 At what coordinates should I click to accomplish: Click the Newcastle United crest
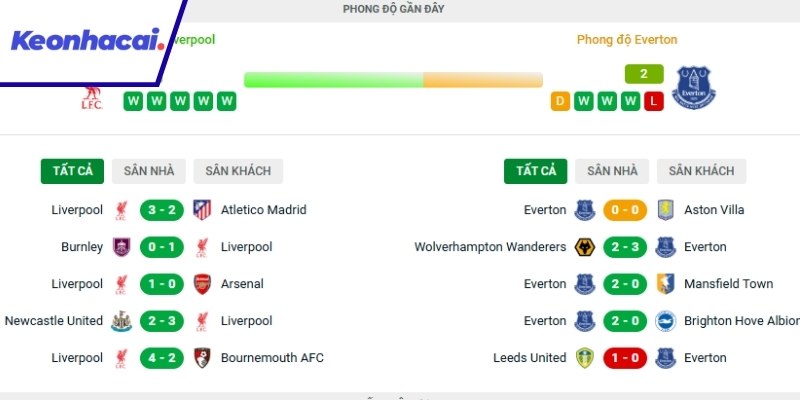[x=121, y=321]
